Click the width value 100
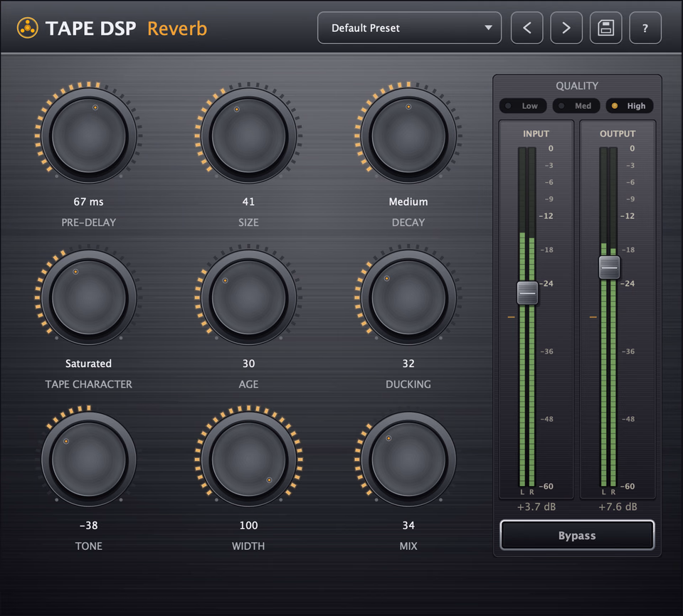683x616 pixels. [x=249, y=526]
